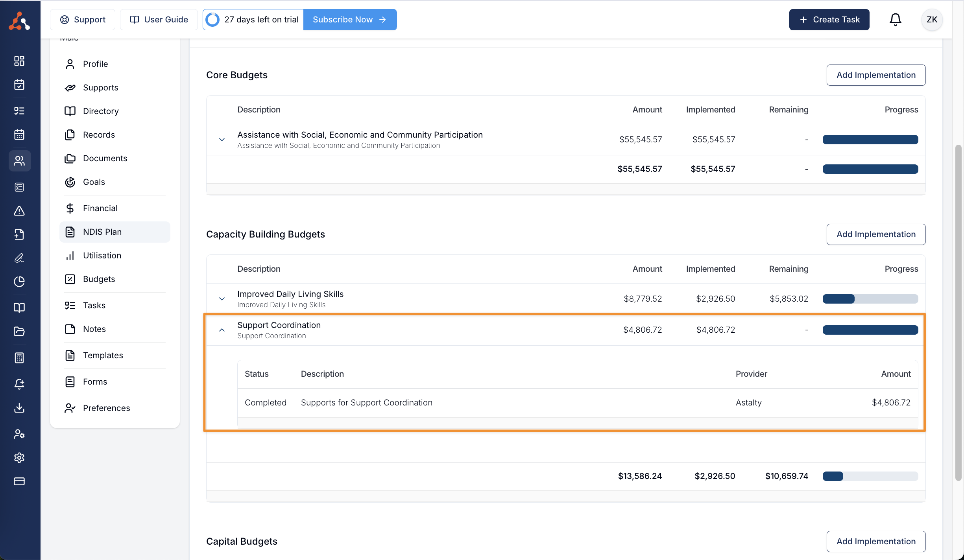Viewport: 964px width, 560px height.
Task: Click the warning triangle icon in sidebar
Action: (x=19, y=211)
